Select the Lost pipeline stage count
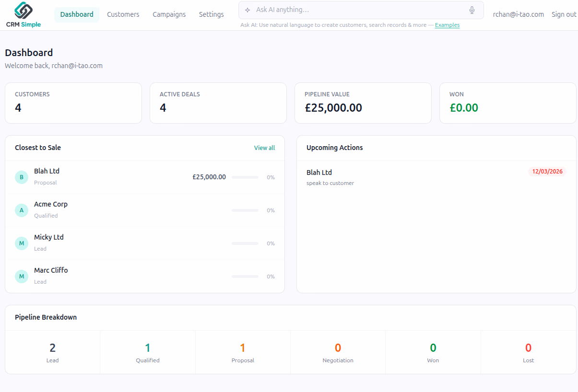Screen dimensions: 578x392 pos(528,352)
